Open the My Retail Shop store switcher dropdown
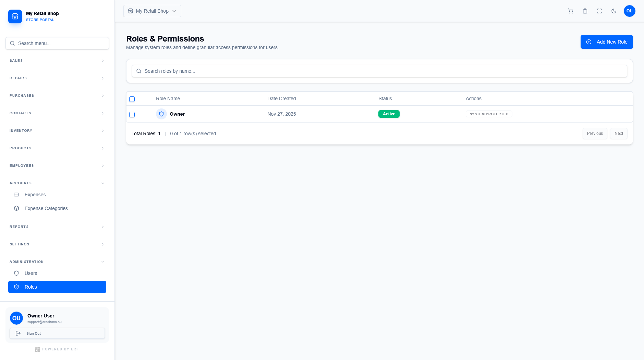The width and height of the screenshot is (644, 360). [x=152, y=11]
